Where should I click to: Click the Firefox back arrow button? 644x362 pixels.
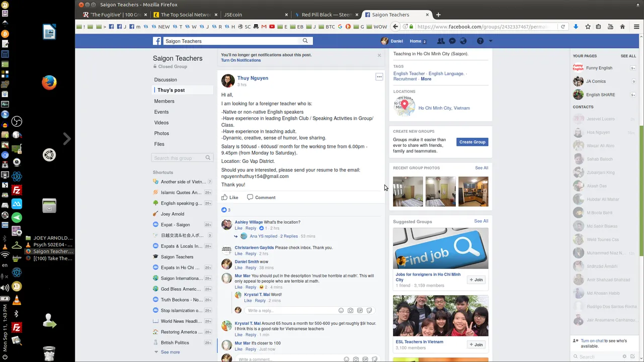(x=395, y=27)
